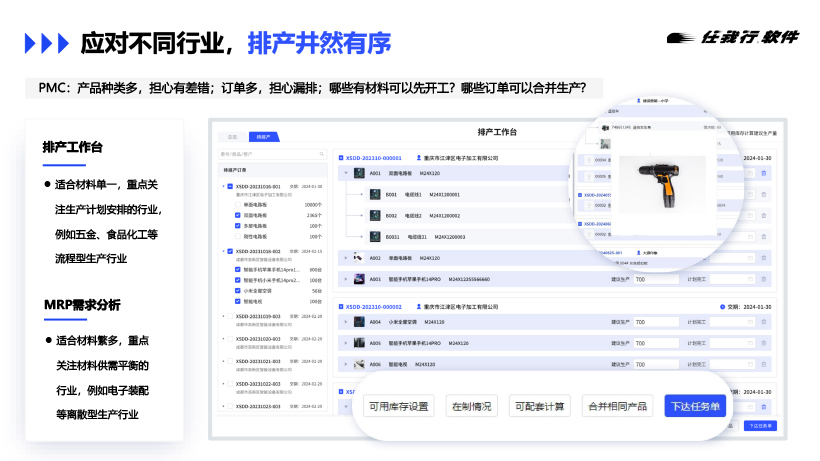Switch to the first tab beside 待排产

(x=232, y=137)
